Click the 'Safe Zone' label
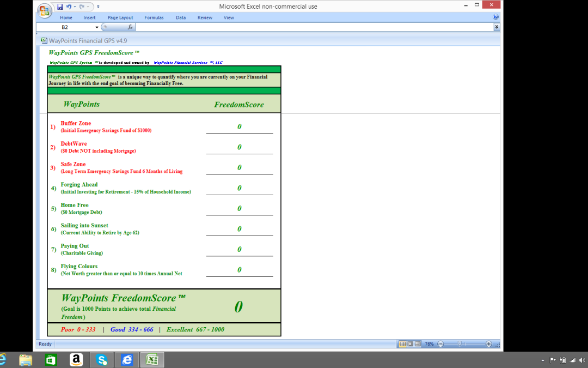This screenshot has width=588, height=368. [73, 164]
